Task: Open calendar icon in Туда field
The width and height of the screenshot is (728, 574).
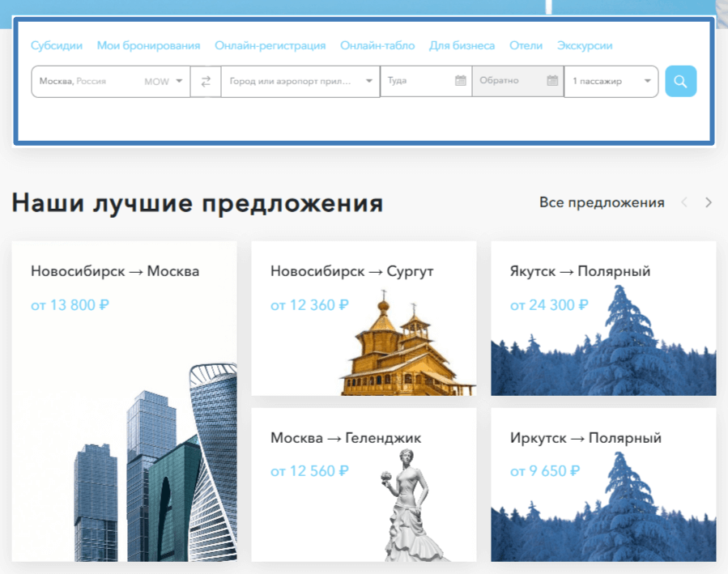Action: pos(460,81)
